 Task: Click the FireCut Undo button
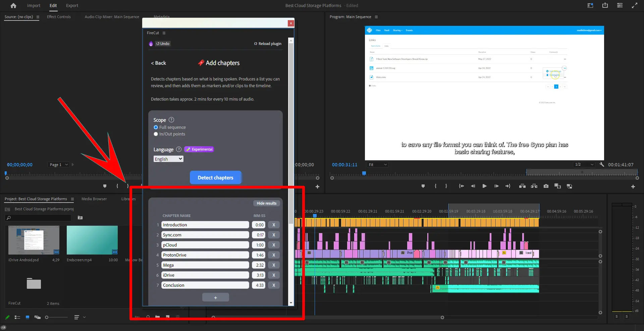pos(163,44)
